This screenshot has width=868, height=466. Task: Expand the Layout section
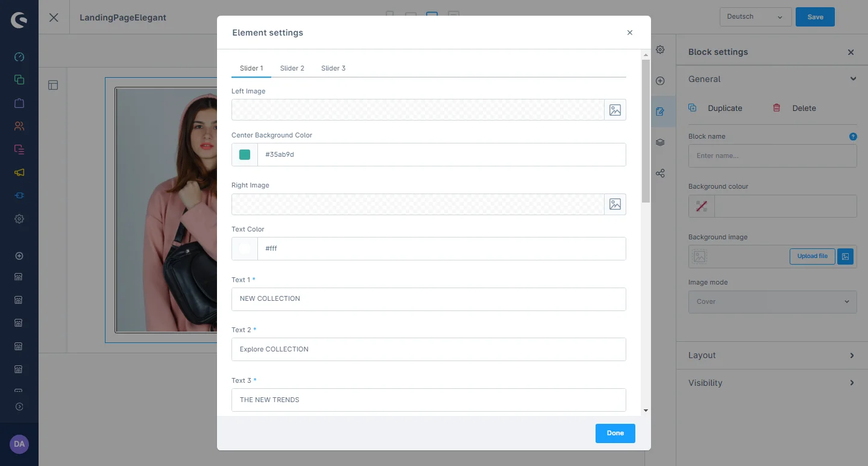(772, 356)
